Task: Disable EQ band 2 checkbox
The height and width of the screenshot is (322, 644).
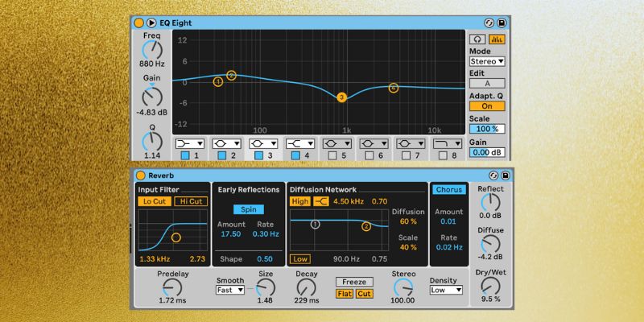Action: [222, 155]
